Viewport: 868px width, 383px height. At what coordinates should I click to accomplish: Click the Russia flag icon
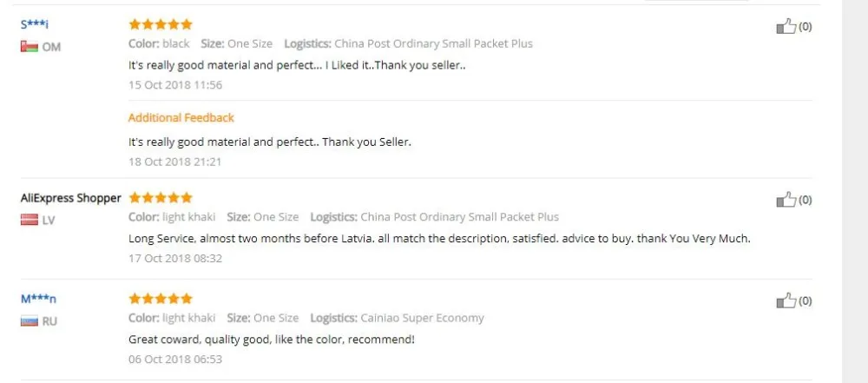pos(29,321)
